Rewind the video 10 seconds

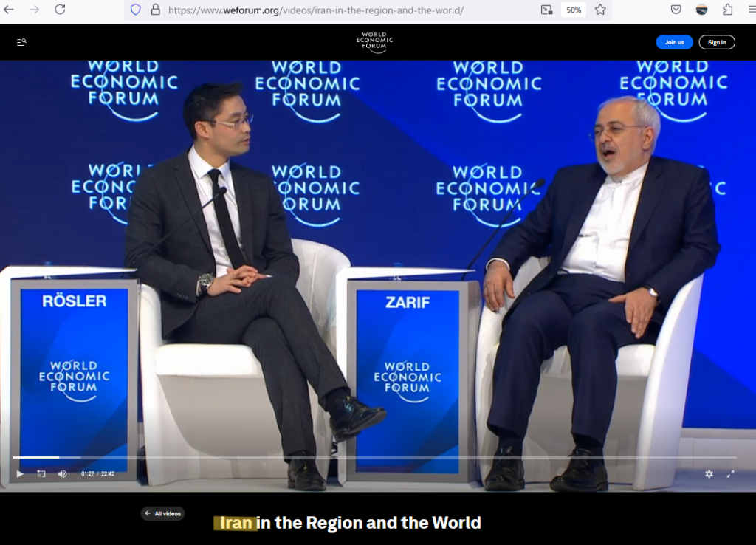click(41, 473)
